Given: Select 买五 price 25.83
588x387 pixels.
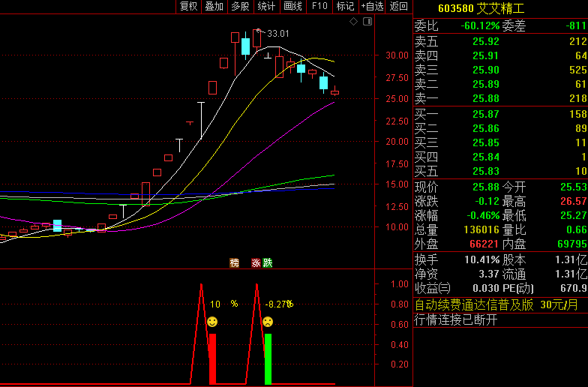Looking at the screenshot, I should click(486, 171).
